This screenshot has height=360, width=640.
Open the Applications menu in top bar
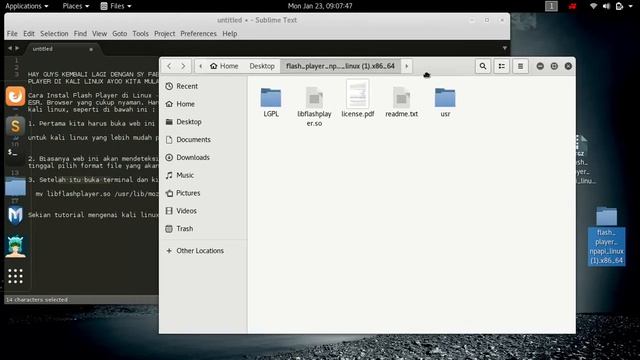coord(27,6)
